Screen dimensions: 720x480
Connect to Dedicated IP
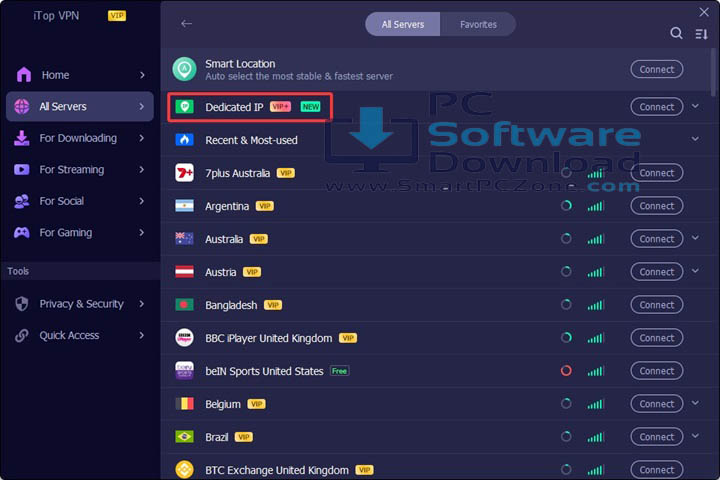click(x=657, y=107)
